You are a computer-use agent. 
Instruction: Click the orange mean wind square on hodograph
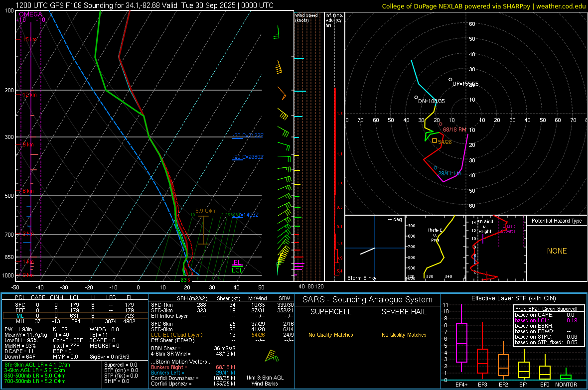click(435, 140)
